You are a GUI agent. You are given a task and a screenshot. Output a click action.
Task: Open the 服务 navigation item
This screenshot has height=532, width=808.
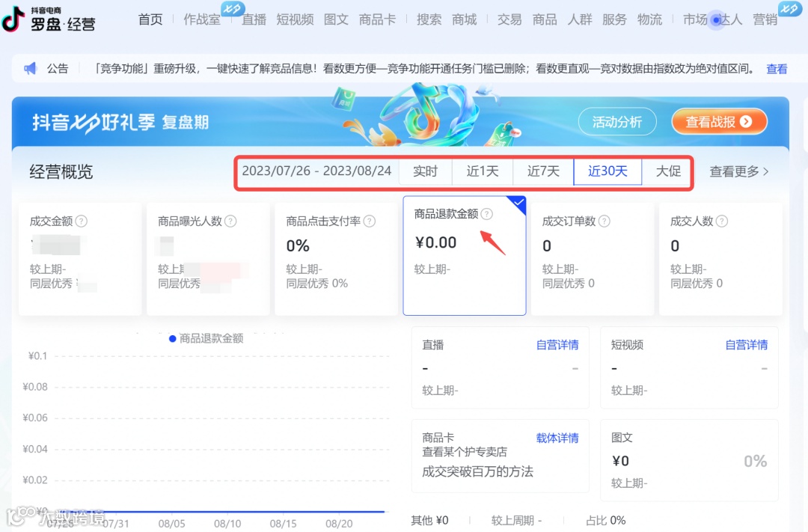[x=615, y=19]
